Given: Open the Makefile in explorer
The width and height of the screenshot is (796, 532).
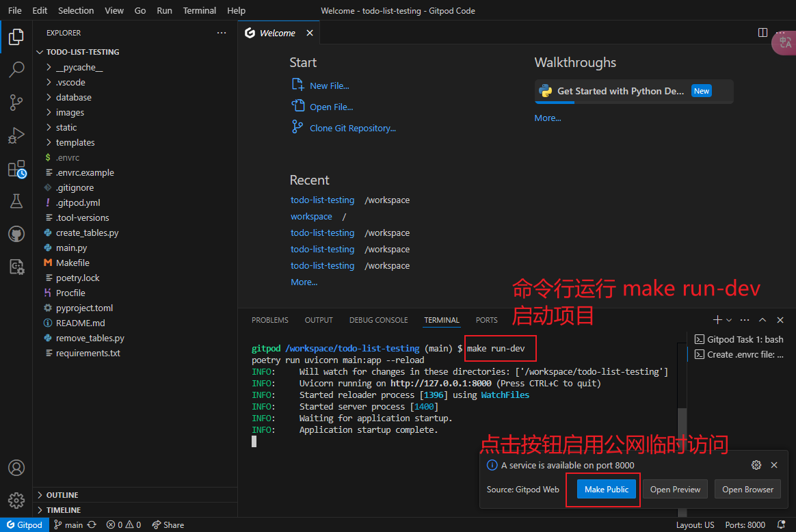Looking at the screenshot, I should (72, 263).
